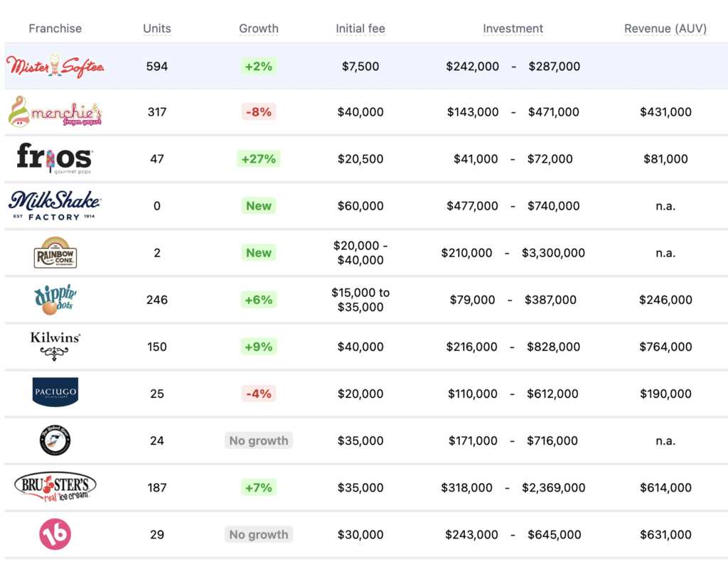Open the MilkShake Factory logo
728x569 pixels.
[55, 205]
